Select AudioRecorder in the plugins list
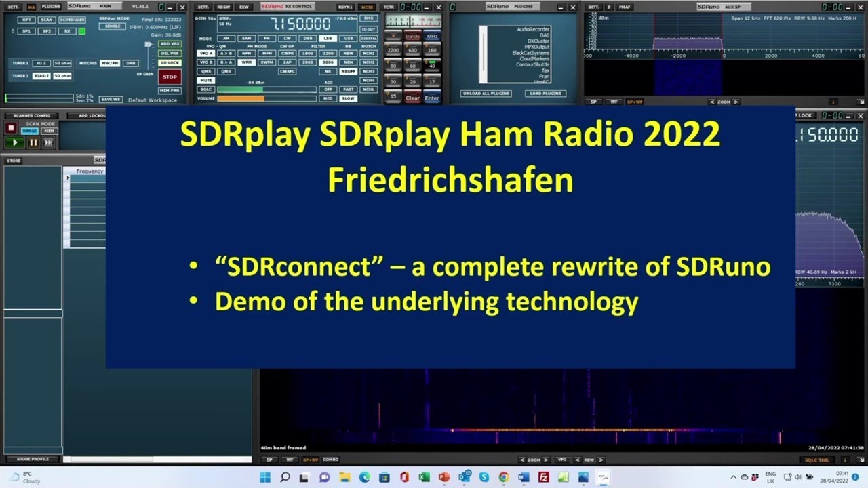The width and height of the screenshot is (868, 488). tap(533, 29)
